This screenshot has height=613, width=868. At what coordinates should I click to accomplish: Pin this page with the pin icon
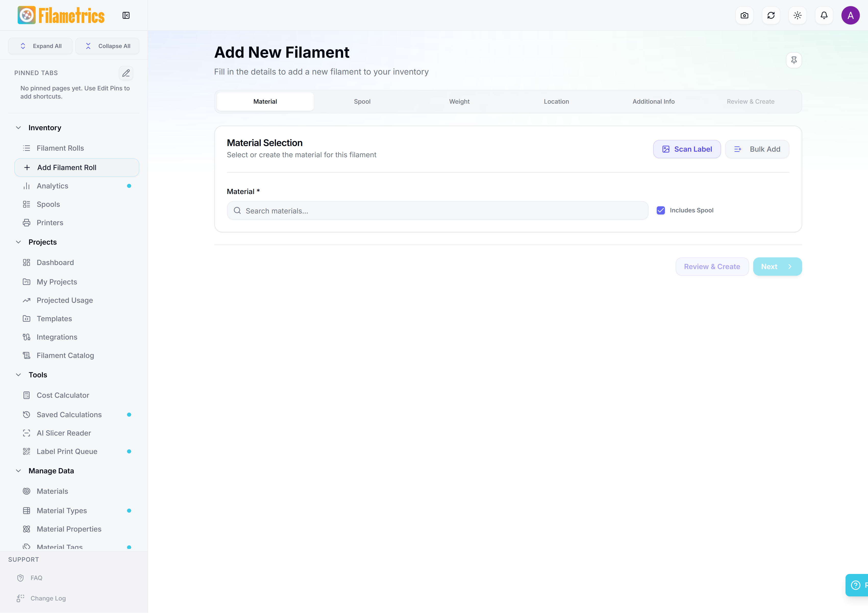click(x=793, y=60)
